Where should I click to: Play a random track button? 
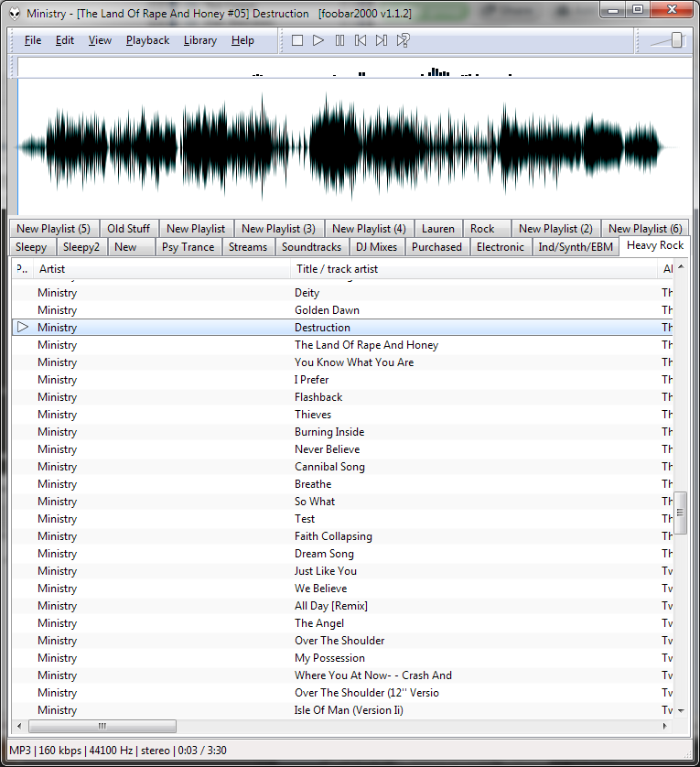click(404, 40)
